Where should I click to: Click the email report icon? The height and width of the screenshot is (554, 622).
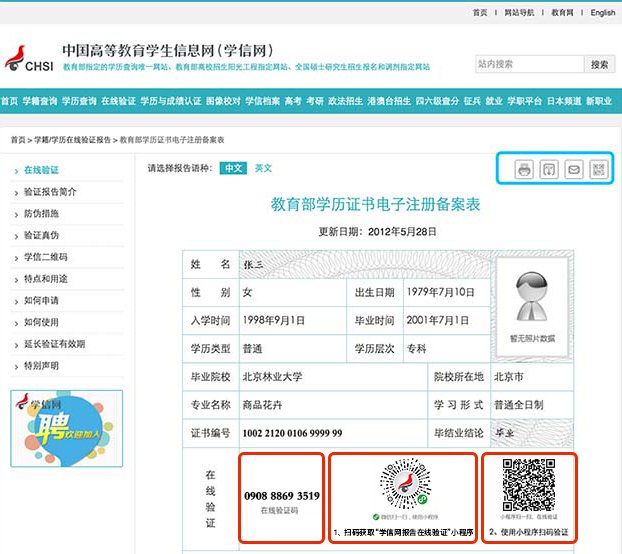tap(574, 169)
